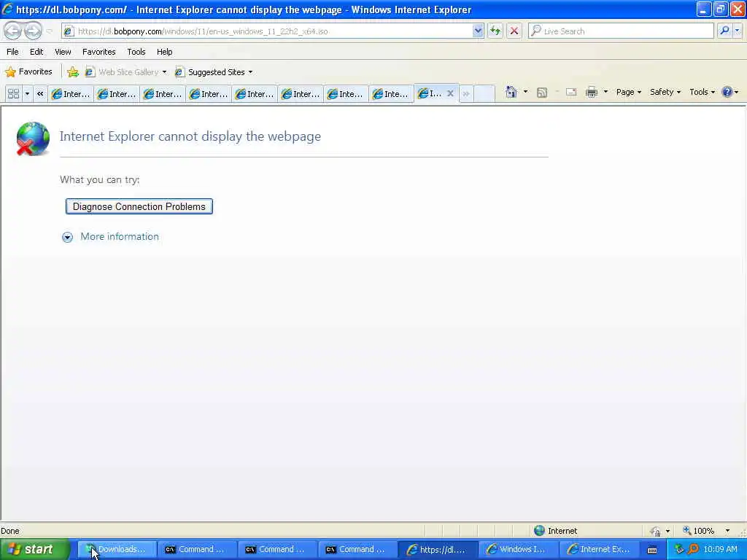The width and height of the screenshot is (747, 560).
Task: Click the Add to Favorites Bar icon
Action: [x=73, y=72]
